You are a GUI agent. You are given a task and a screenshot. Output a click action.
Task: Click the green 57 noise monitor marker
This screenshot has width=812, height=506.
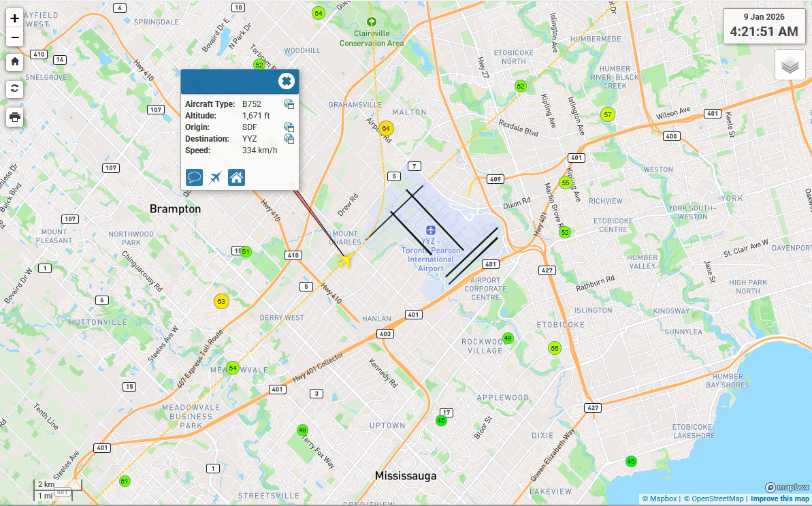(607, 114)
